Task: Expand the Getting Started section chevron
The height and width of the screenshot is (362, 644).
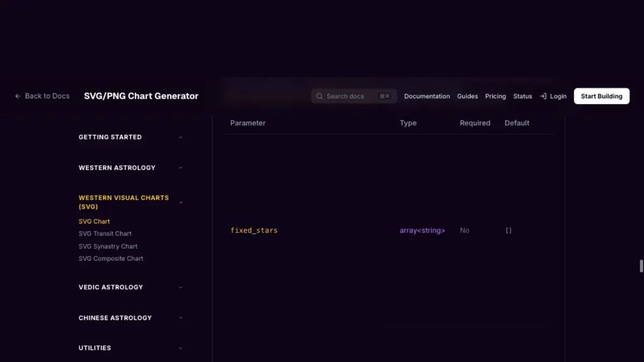Action: (181, 137)
